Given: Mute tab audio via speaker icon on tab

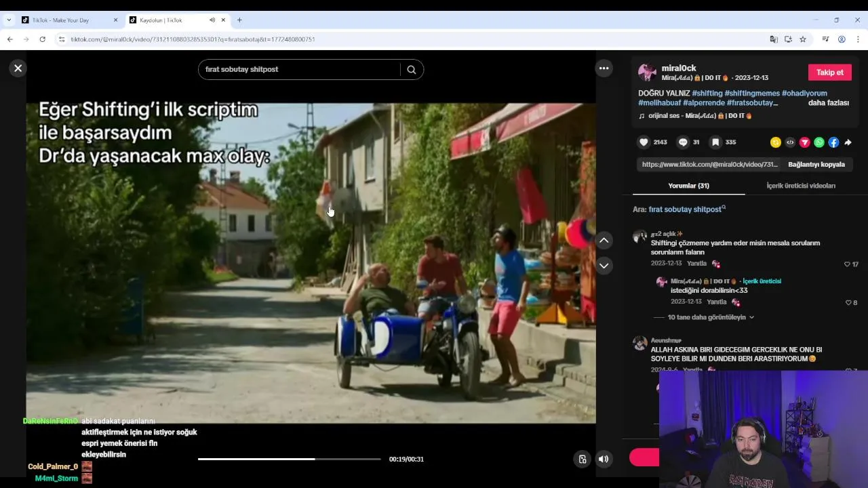Looking at the screenshot, I should (212, 20).
